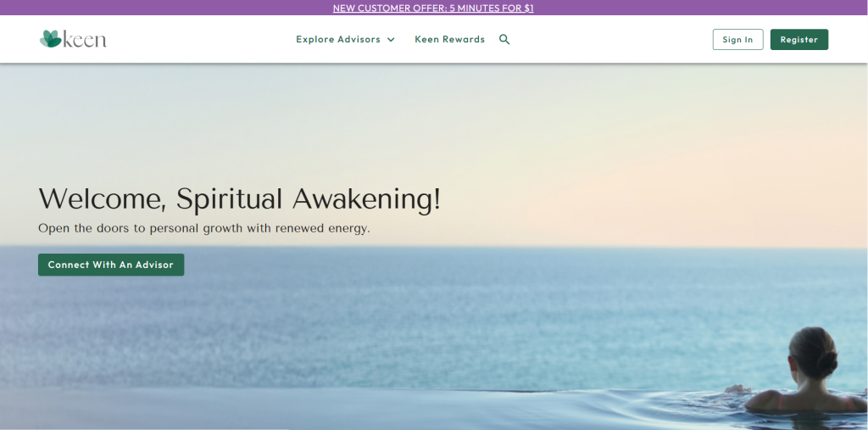Go to Keen Rewards in navigation

(449, 40)
